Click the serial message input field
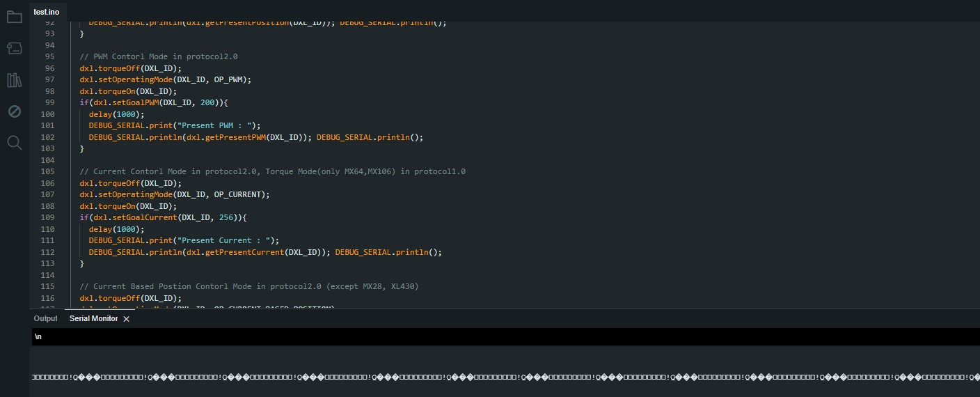Image resolution: width=980 pixels, height=397 pixels. tap(505, 336)
